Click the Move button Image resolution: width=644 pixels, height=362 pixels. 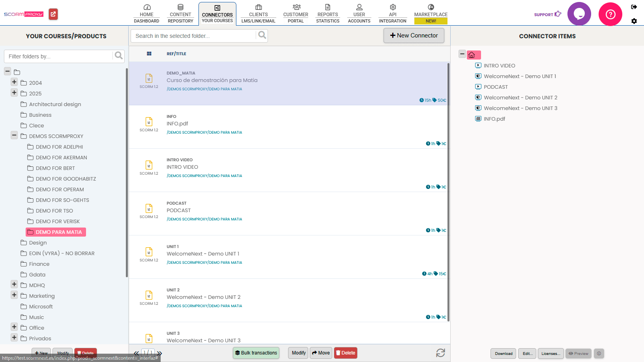tap(321, 353)
